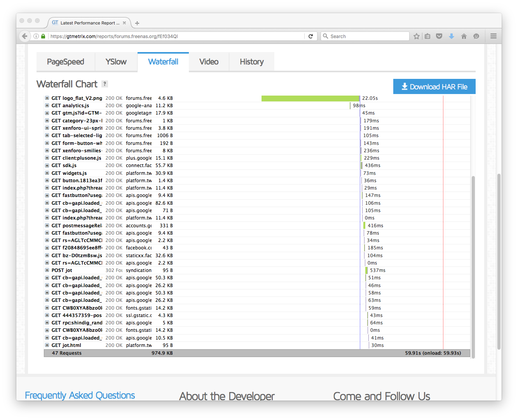Expand the GET logo_flat_V2.png request row
518x420 pixels.
(x=47, y=98)
